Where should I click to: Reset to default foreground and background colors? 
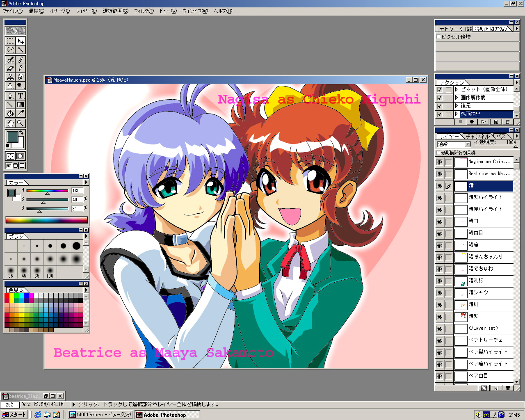click(x=8, y=146)
